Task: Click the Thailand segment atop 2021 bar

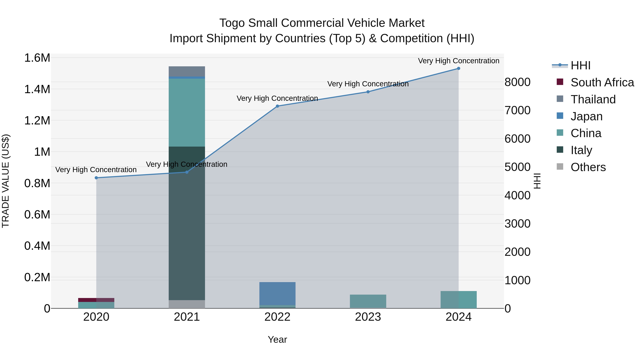Action: tap(187, 72)
